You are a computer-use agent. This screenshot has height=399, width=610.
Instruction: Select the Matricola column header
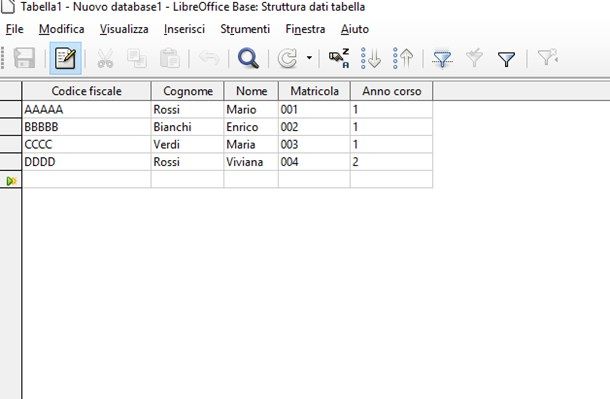pos(314,91)
